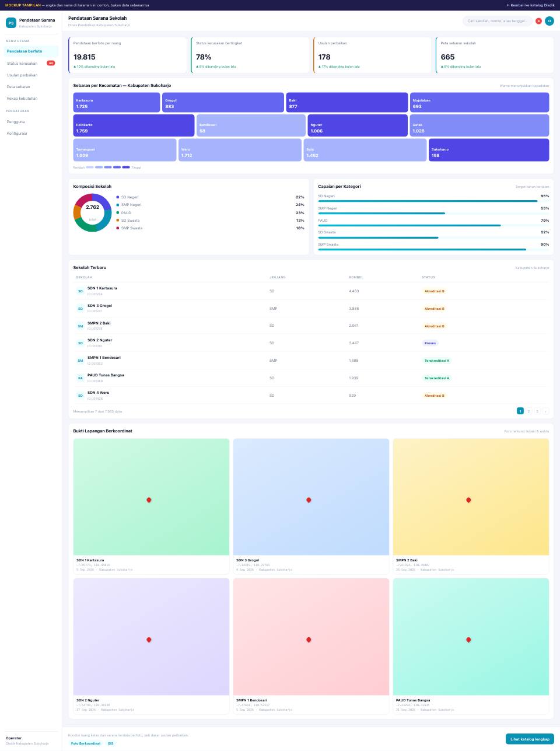
Task: Click the SMP Swasta progress bar
Action: [x=433, y=249]
